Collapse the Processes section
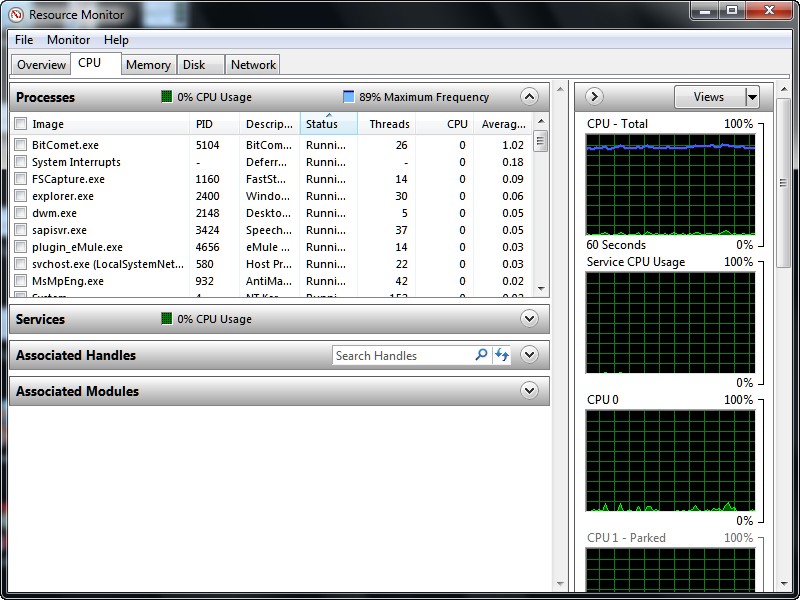This screenshot has height=600, width=800. [x=529, y=96]
